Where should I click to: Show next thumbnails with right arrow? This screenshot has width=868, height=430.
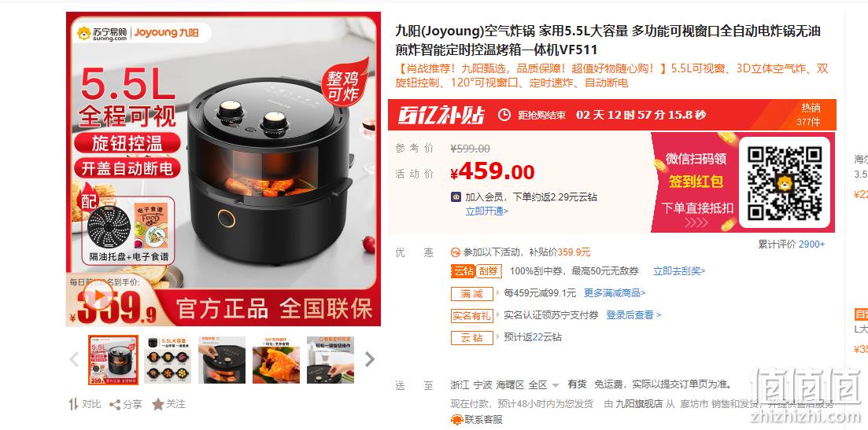[370, 360]
